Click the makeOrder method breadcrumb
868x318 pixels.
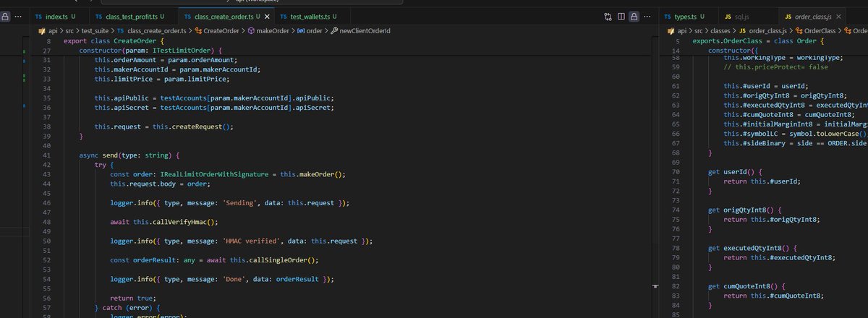tap(271, 30)
